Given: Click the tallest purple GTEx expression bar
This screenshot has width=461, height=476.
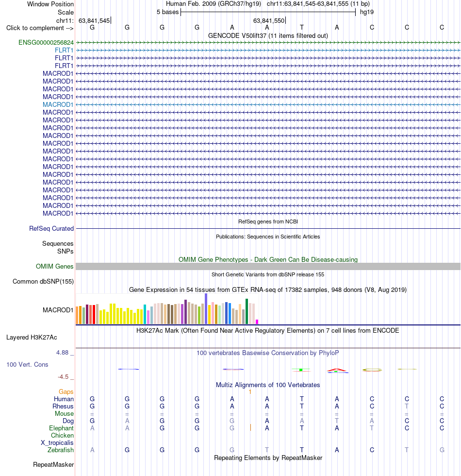Looking at the screenshot, I should pyautogui.click(x=206, y=309).
